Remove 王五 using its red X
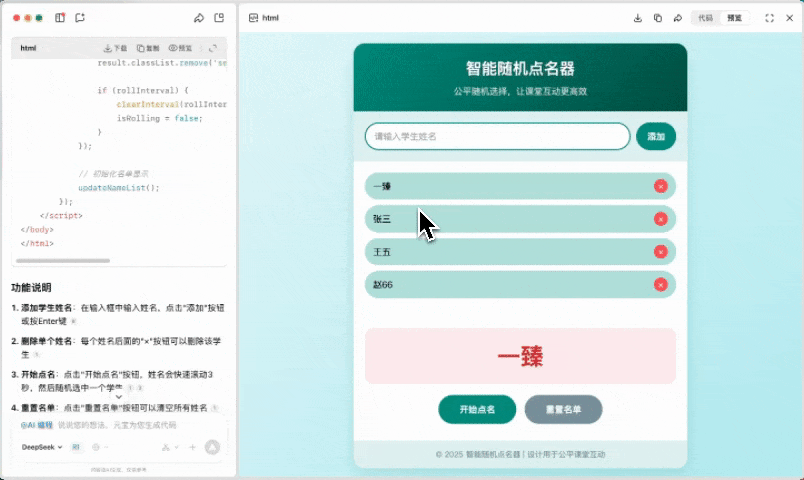 click(x=661, y=252)
